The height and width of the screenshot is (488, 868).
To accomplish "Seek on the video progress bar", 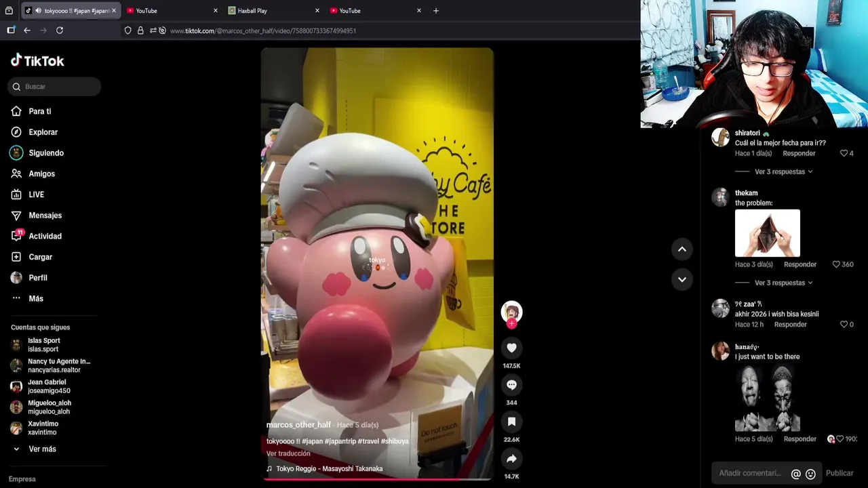I will 377,479.
